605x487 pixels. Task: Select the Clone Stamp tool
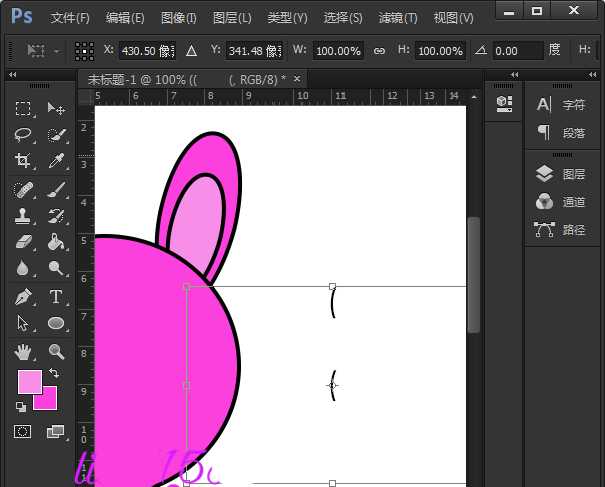pyautogui.click(x=23, y=215)
